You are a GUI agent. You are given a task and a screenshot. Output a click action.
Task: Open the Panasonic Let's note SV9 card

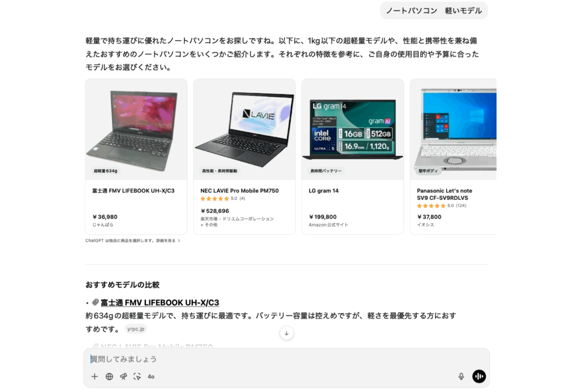point(453,156)
